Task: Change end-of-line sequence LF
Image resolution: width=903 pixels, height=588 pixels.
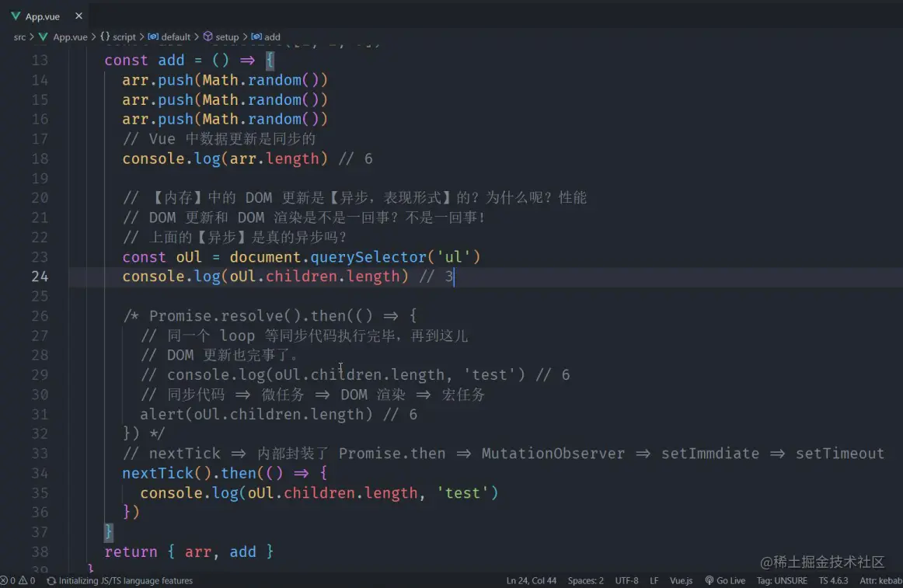Action: click(x=654, y=580)
